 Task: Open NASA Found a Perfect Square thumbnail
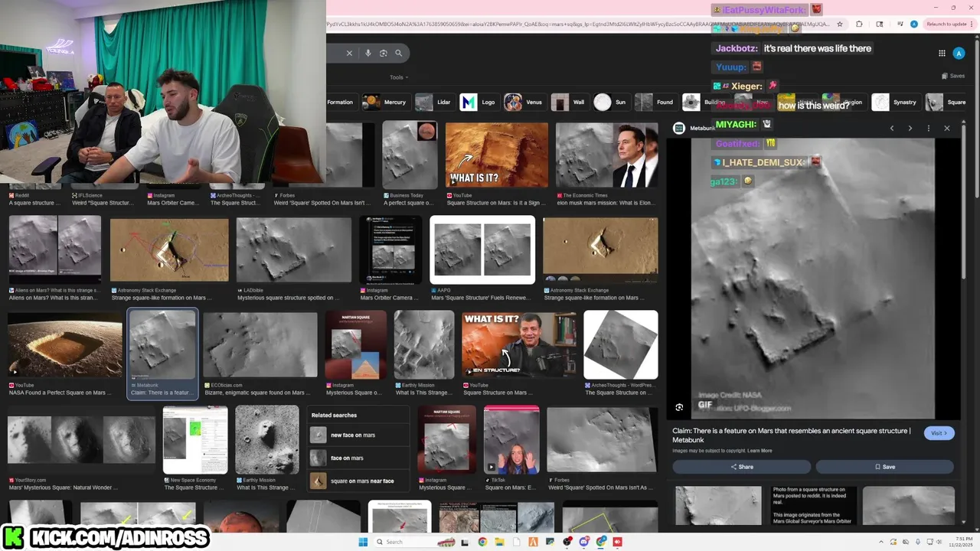65,345
